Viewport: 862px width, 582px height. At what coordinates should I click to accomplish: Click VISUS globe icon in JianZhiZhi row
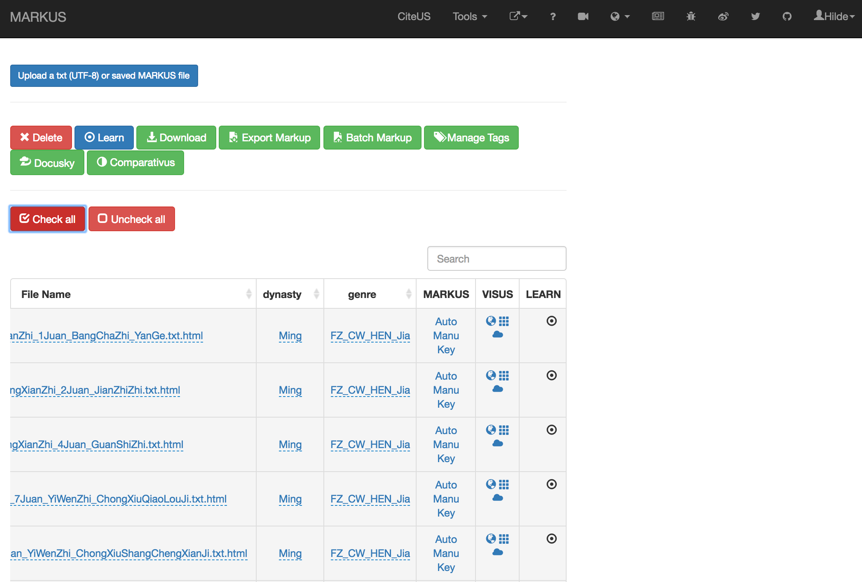pyautogui.click(x=491, y=375)
